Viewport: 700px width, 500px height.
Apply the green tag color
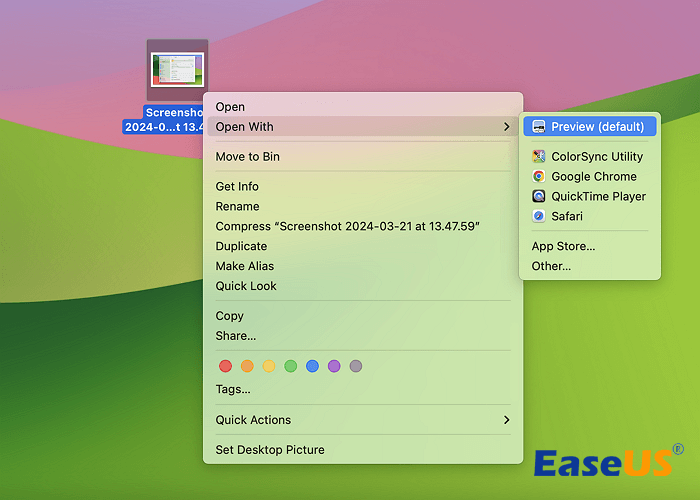(x=291, y=366)
